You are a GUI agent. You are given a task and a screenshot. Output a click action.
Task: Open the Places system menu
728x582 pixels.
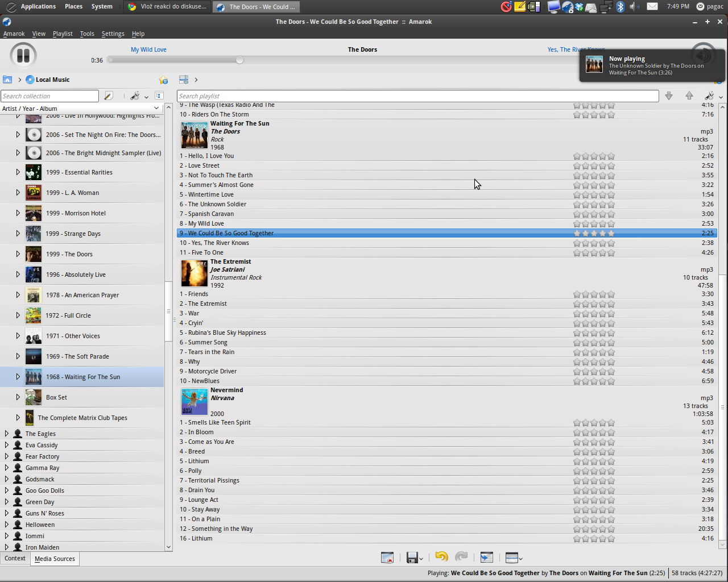pyautogui.click(x=73, y=6)
